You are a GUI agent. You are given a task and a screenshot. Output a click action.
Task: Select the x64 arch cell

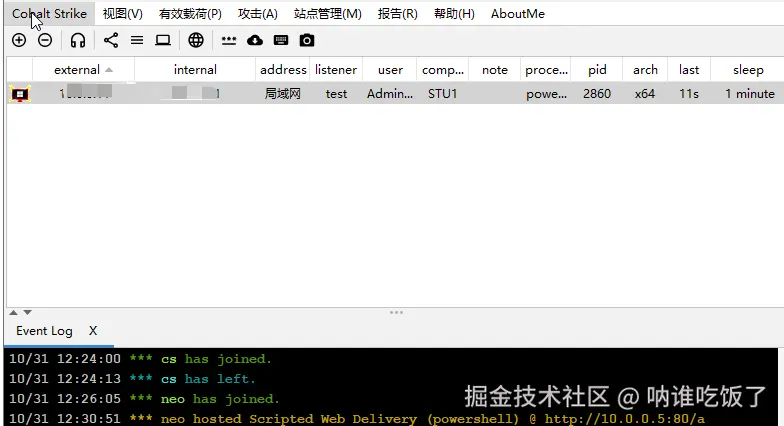point(645,94)
